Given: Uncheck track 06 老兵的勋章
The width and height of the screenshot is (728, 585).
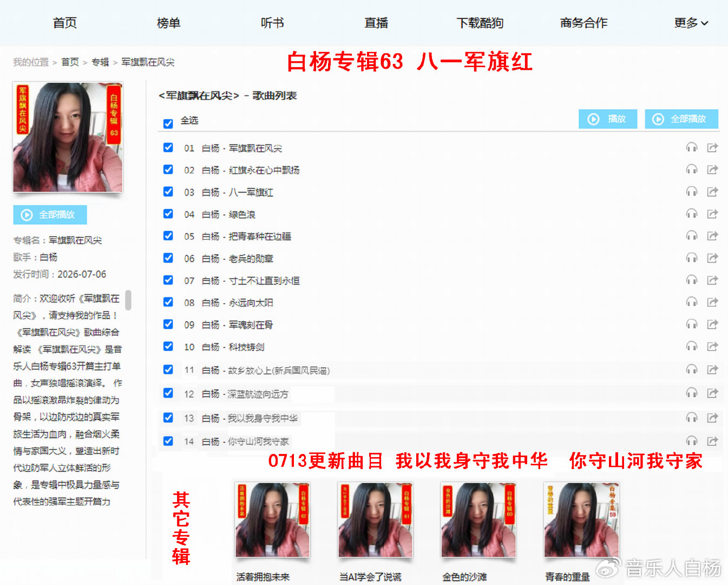Looking at the screenshot, I should [x=168, y=258].
